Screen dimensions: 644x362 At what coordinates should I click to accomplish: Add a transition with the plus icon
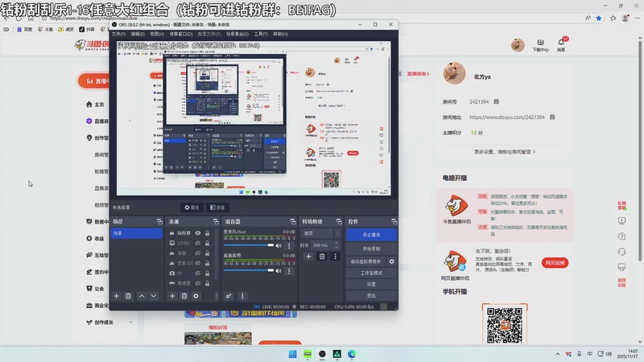308,257
